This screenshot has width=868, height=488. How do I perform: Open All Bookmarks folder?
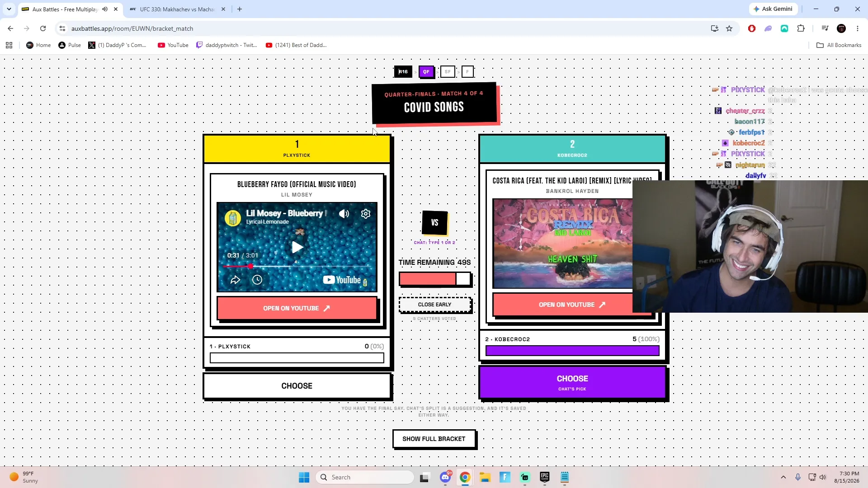[839, 45]
